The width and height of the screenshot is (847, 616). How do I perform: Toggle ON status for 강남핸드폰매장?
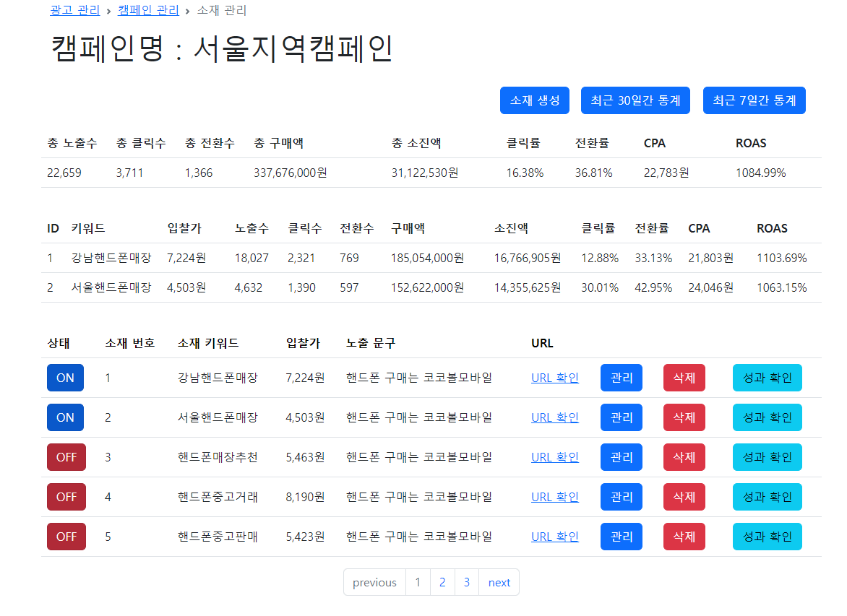coord(65,378)
